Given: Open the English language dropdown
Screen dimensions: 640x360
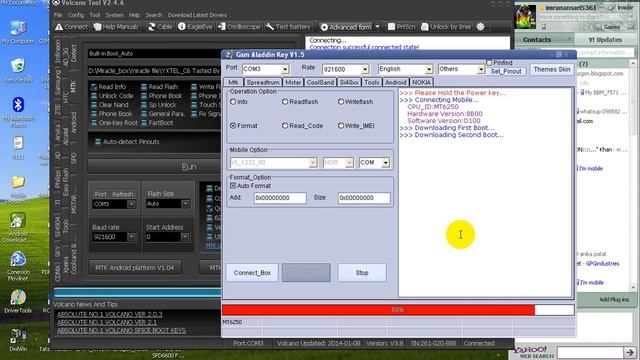Looking at the screenshot, I should click(429, 69).
